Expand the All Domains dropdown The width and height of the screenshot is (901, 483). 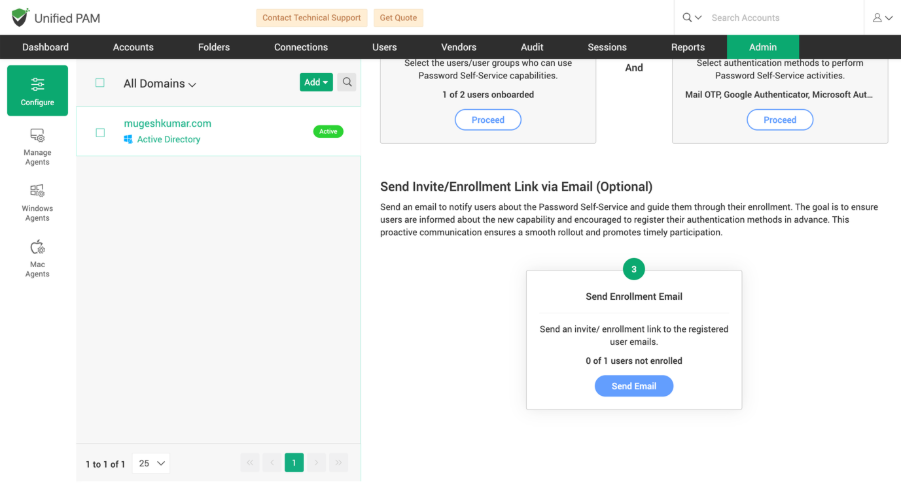(x=160, y=84)
